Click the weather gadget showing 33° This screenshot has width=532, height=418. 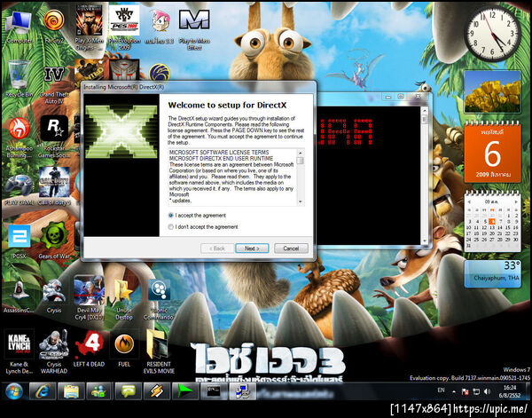tap(492, 274)
